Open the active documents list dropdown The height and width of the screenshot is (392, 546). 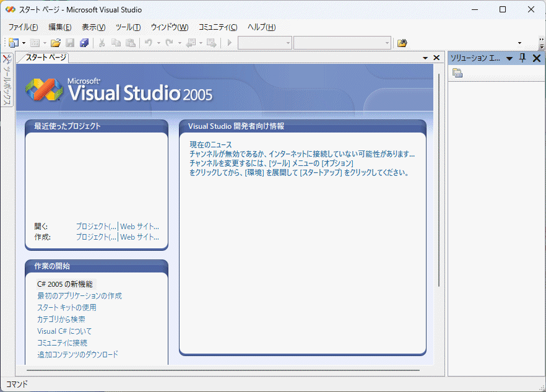click(x=426, y=58)
